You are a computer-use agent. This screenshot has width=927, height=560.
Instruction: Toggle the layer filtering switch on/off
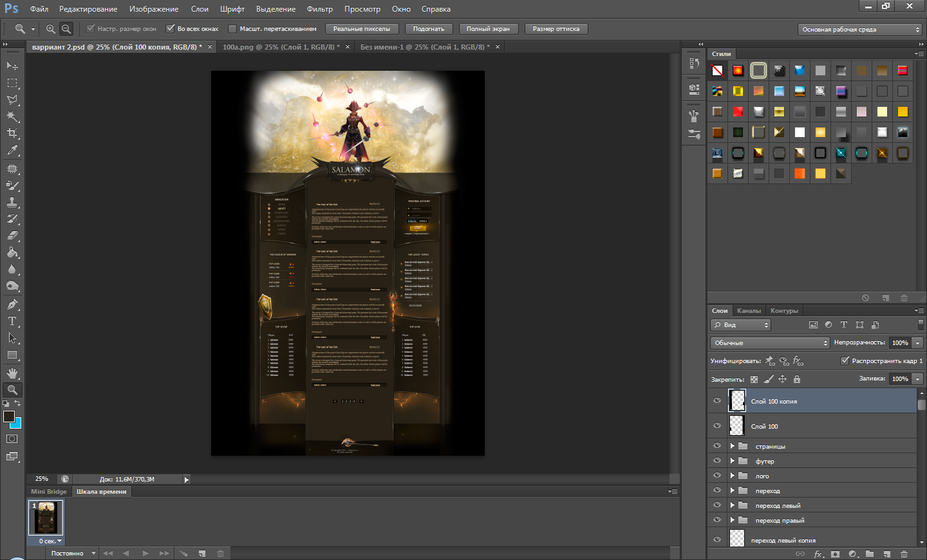(x=921, y=324)
